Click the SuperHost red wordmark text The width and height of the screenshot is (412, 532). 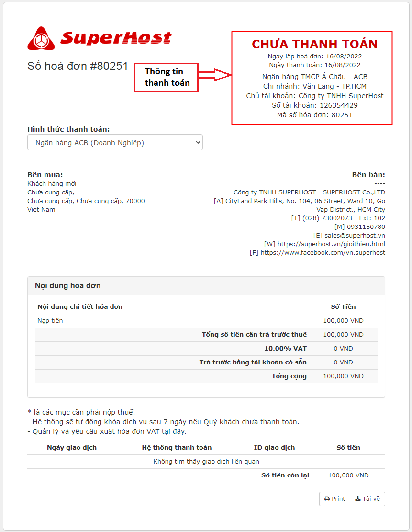point(116,38)
